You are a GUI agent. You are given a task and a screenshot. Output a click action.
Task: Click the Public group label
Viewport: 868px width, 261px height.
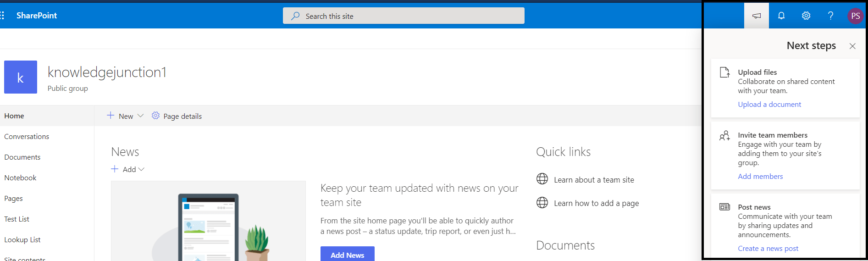(x=68, y=88)
